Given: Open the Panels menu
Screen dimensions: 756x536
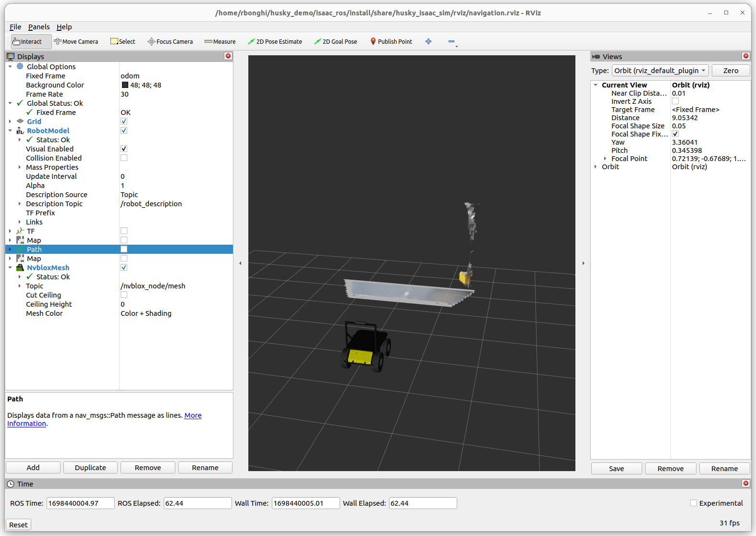Looking at the screenshot, I should pos(39,27).
